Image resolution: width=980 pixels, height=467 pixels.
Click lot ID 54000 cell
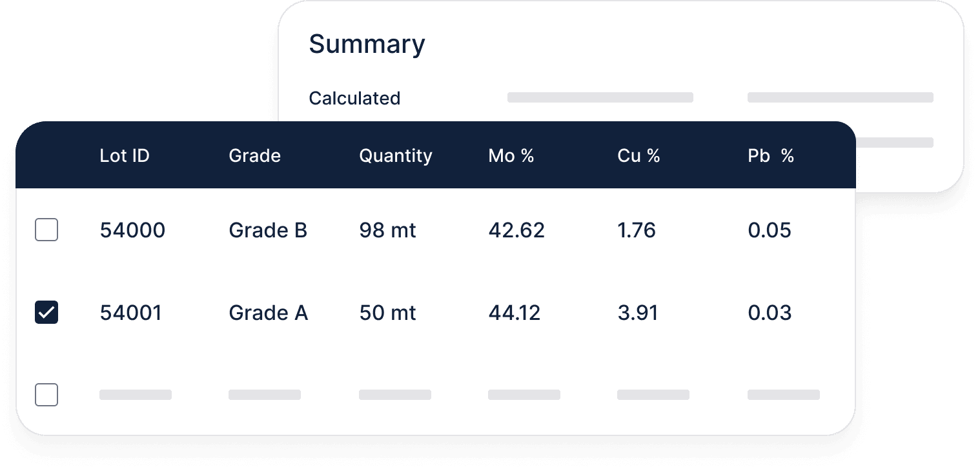(132, 230)
